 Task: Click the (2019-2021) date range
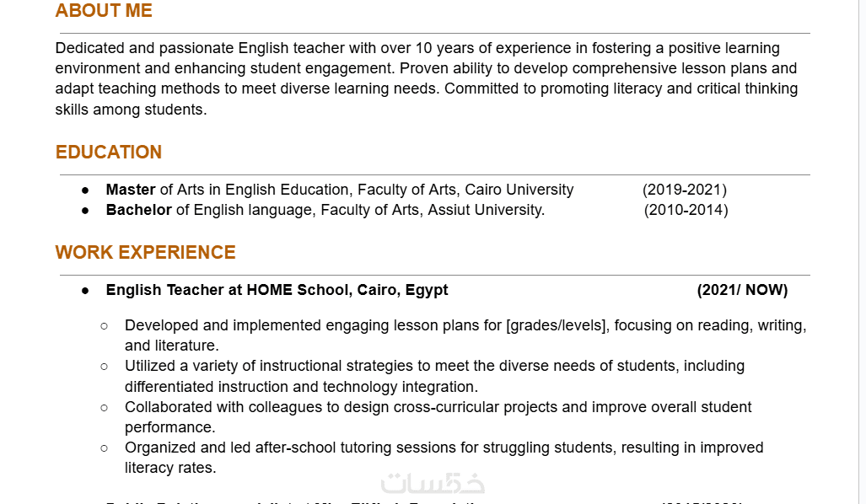pyautogui.click(x=685, y=190)
